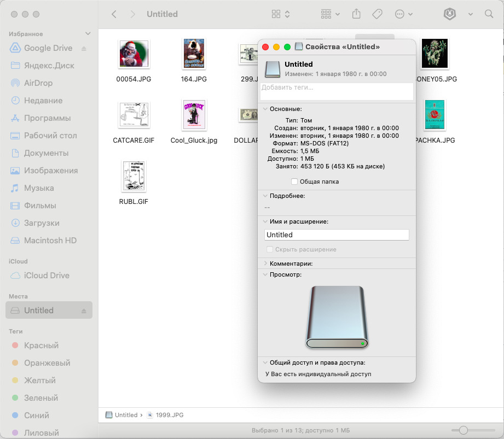504x439 pixels.
Task: Click the Share icon in Finder toolbar
Action: (x=356, y=14)
